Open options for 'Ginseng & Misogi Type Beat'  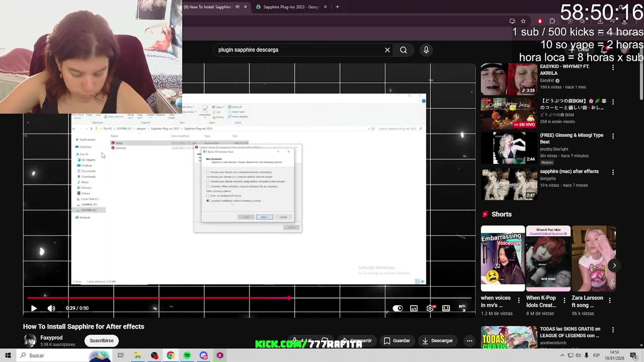[613, 136]
